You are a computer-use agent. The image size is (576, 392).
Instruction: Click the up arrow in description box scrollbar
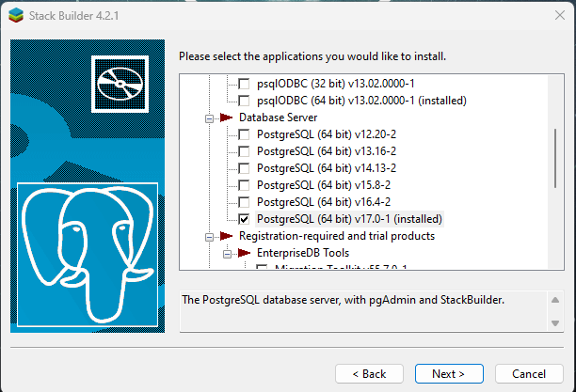coord(555,300)
